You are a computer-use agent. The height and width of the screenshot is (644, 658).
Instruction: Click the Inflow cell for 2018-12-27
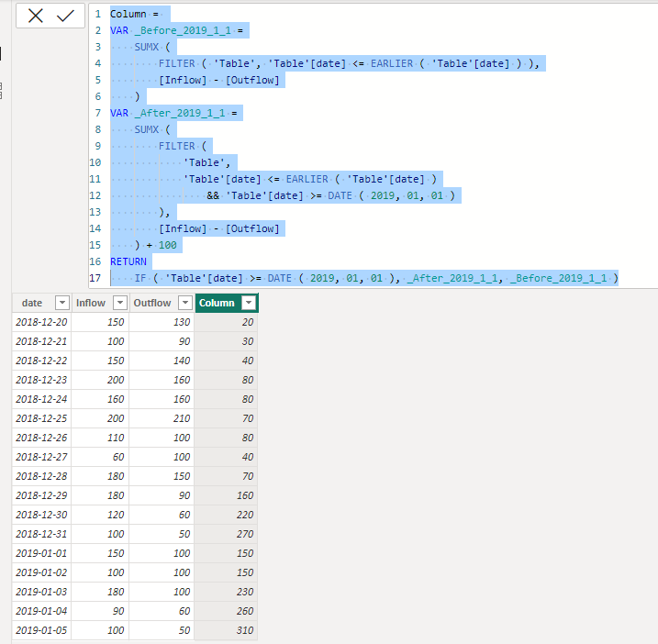pyautogui.click(x=100, y=457)
